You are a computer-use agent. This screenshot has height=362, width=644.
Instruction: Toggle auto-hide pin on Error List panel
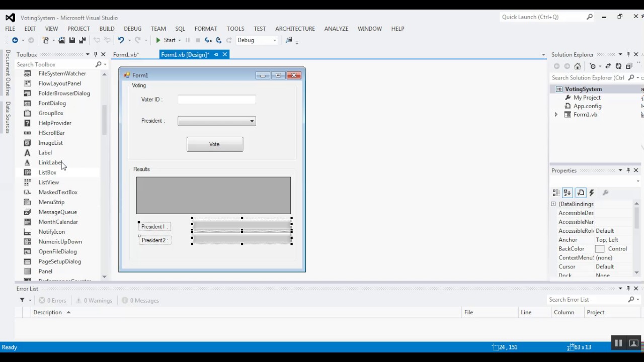(628, 289)
